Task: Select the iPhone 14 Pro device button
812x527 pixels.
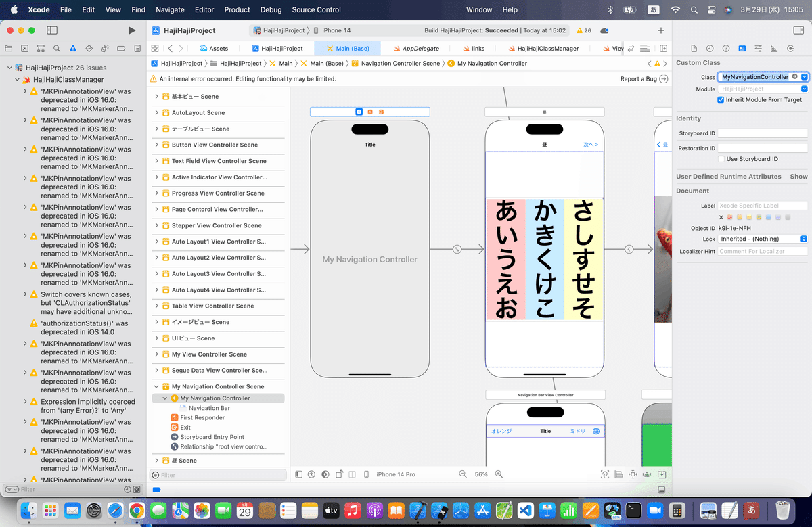Action: 396,474
